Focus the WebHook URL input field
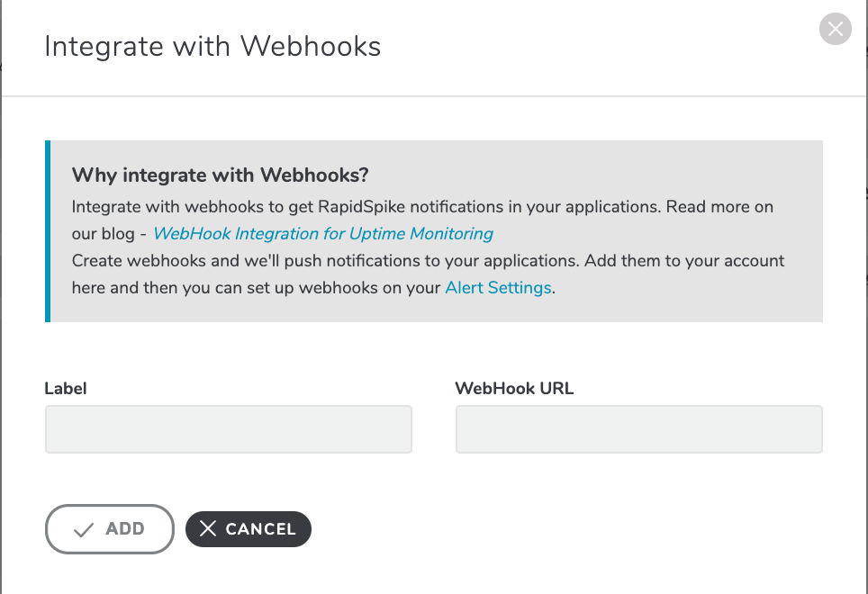This screenshot has width=868, height=594. pyautogui.click(x=638, y=429)
